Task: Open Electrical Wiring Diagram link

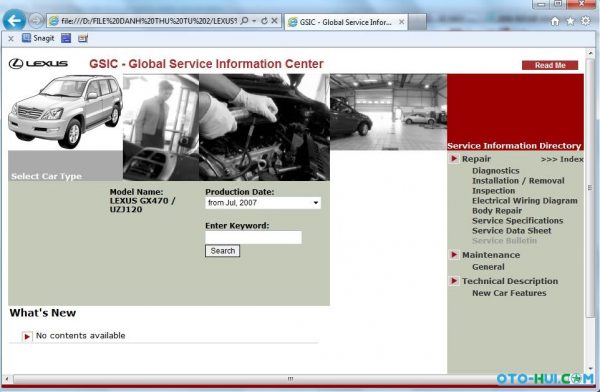Action: click(525, 201)
